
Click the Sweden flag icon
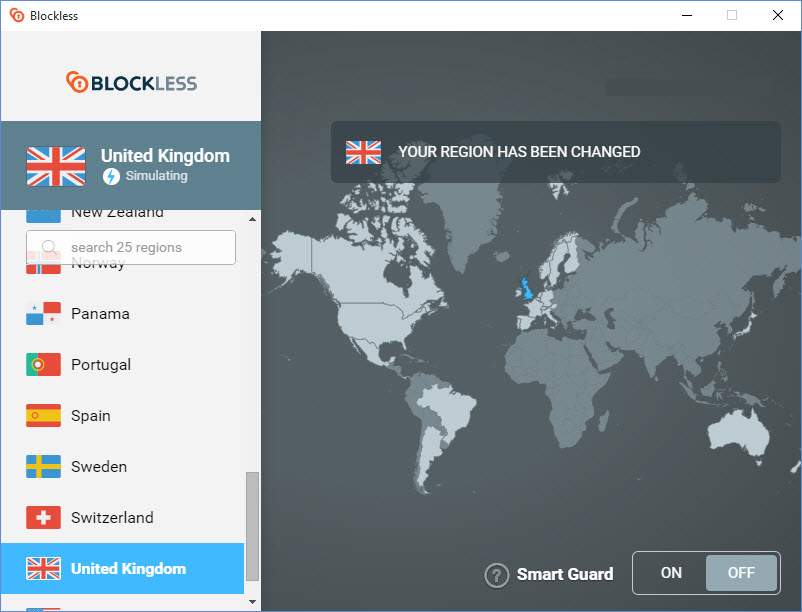(43, 466)
